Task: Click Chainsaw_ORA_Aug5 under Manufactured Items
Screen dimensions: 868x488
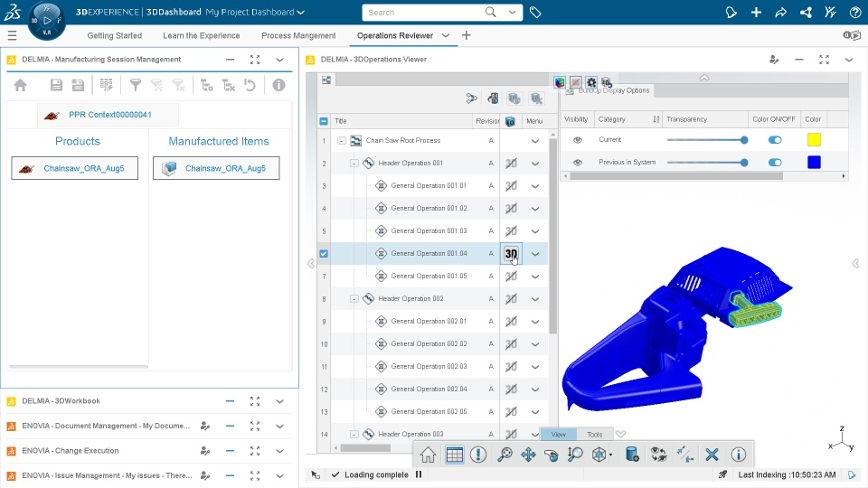Action: point(216,168)
